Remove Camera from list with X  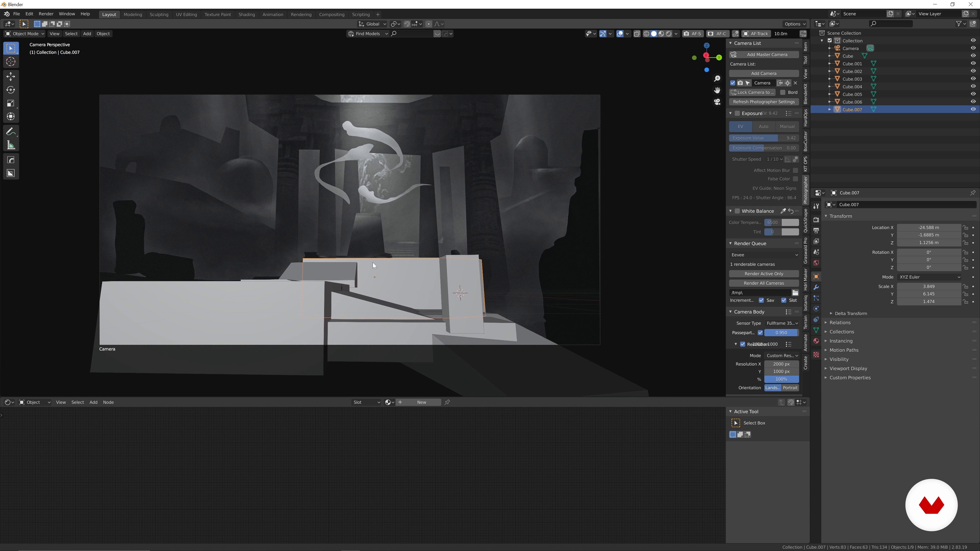click(795, 83)
